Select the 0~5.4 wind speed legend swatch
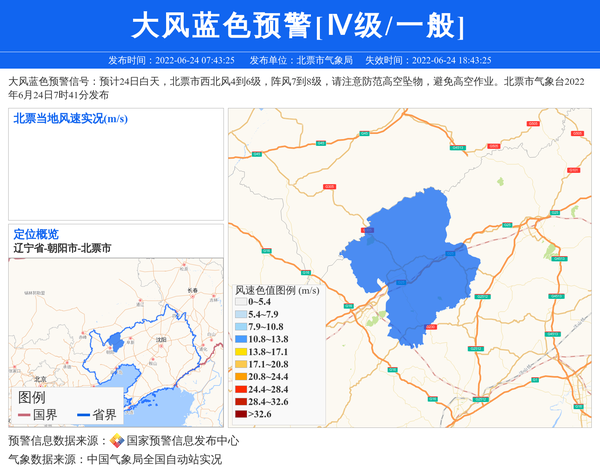 pyautogui.click(x=240, y=301)
